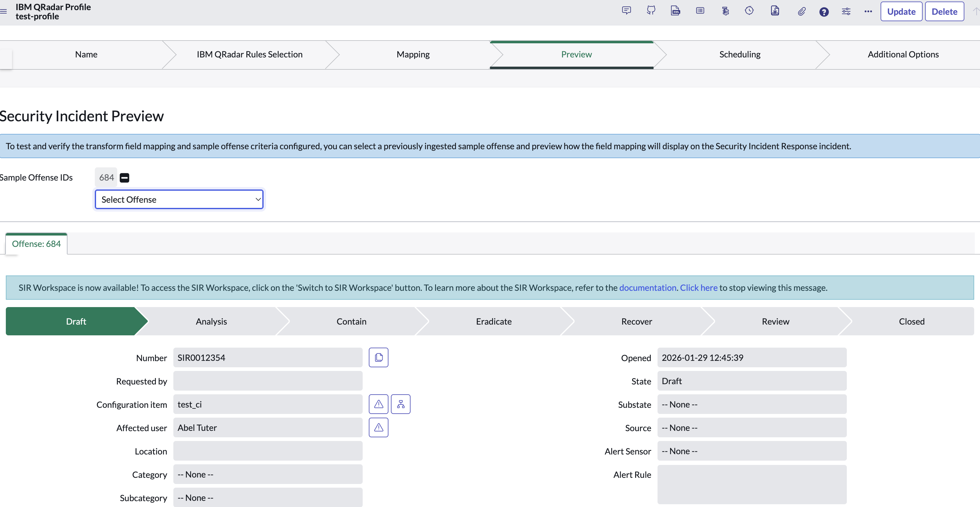Viewport: 980px width, 507px height.
Task: Select the Draft stage in process flow
Action: point(76,321)
